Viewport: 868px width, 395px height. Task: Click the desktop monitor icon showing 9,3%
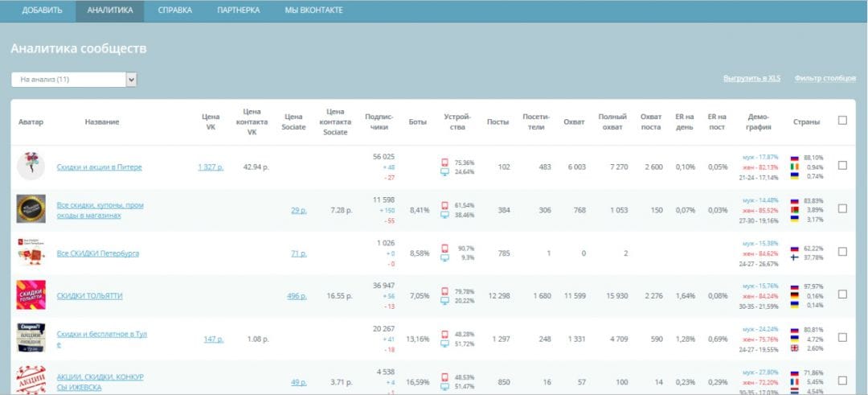coord(444,257)
